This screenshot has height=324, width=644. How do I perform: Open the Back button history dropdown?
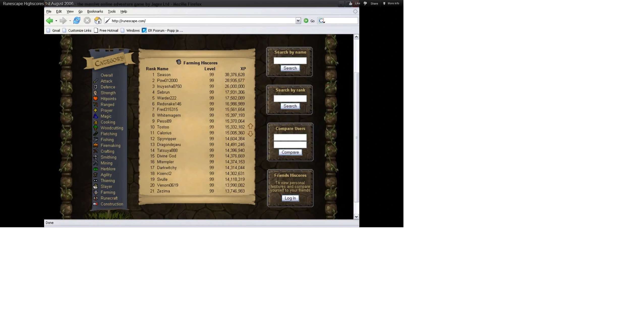click(x=56, y=21)
